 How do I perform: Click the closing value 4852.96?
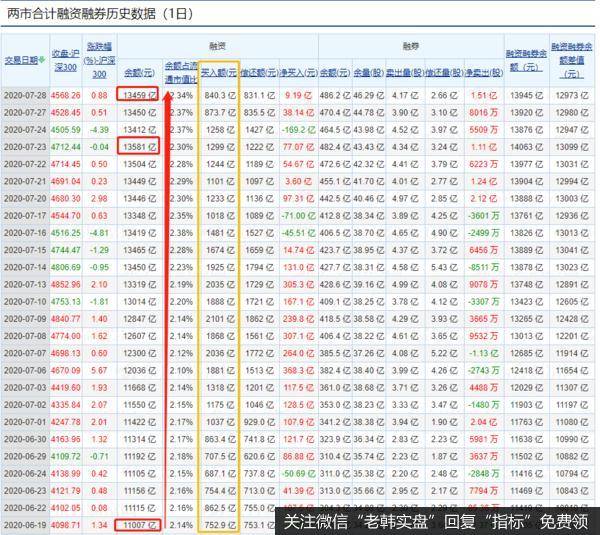pos(65,284)
